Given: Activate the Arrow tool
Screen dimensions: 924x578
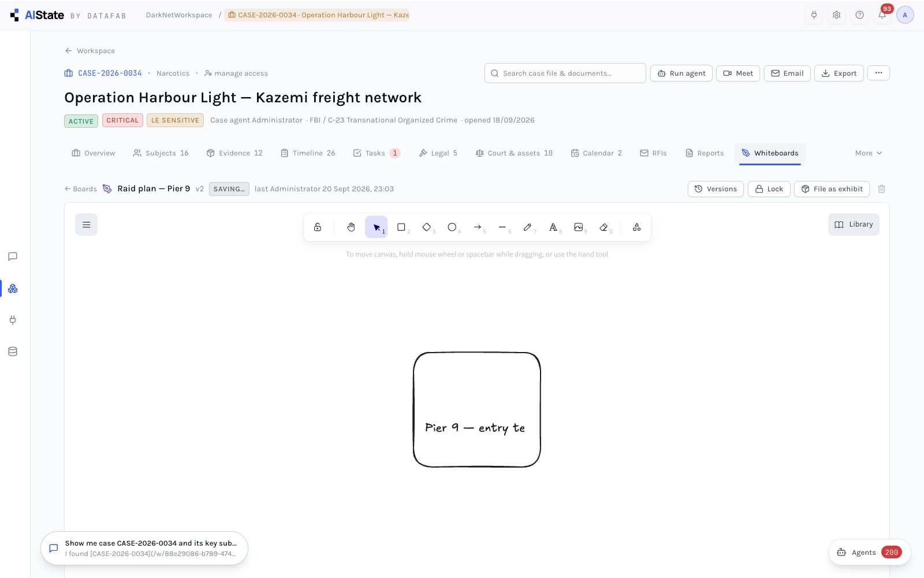Looking at the screenshot, I should pyautogui.click(x=478, y=227).
